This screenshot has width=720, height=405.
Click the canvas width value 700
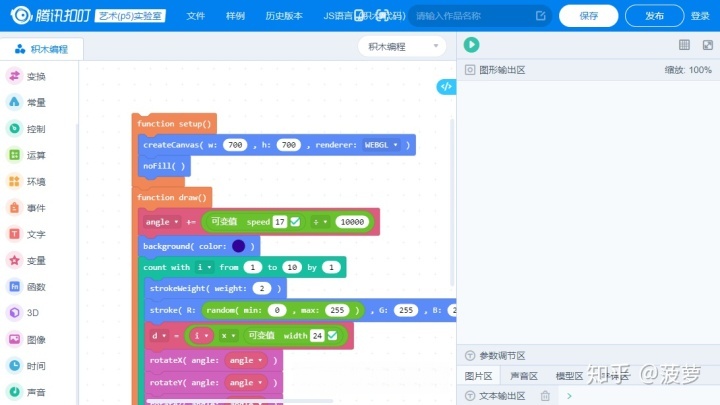[x=235, y=145]
